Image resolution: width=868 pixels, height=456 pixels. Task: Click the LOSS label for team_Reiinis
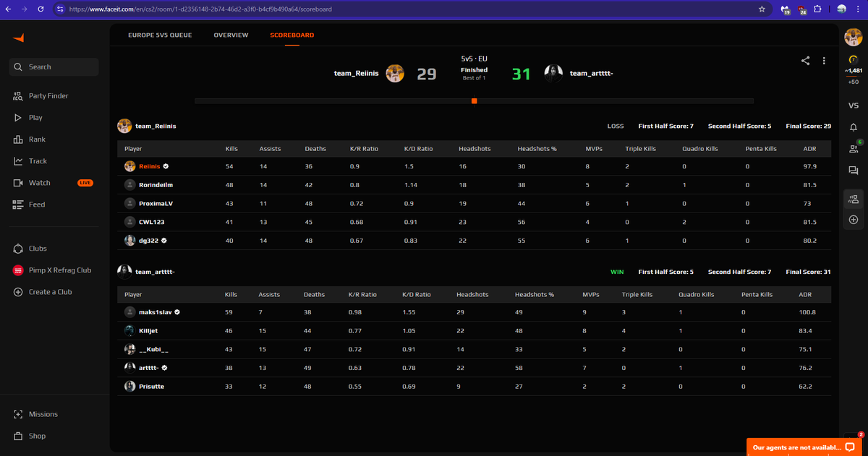tap(616, 126)
